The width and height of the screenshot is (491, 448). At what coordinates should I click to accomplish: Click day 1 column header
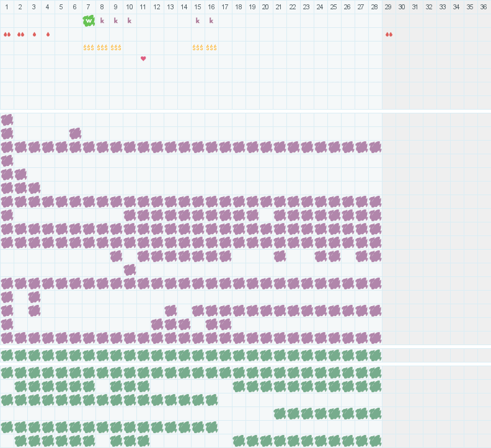coord(7,7)
